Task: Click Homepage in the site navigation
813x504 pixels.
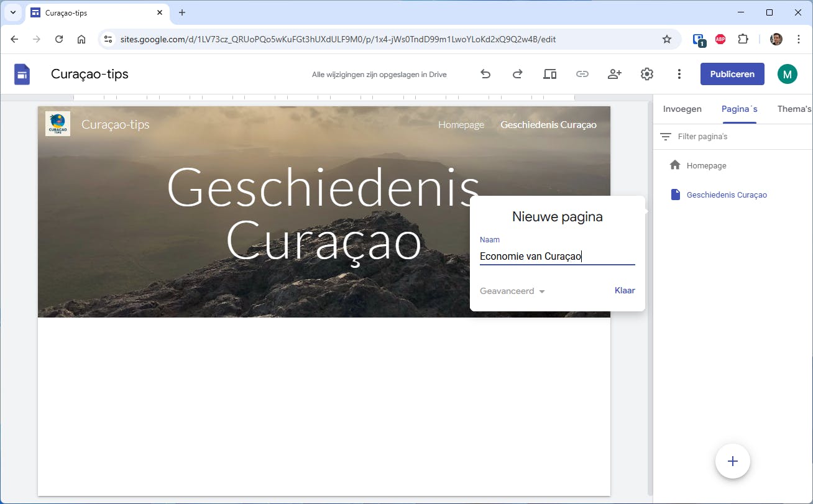Action: (461, 124)
